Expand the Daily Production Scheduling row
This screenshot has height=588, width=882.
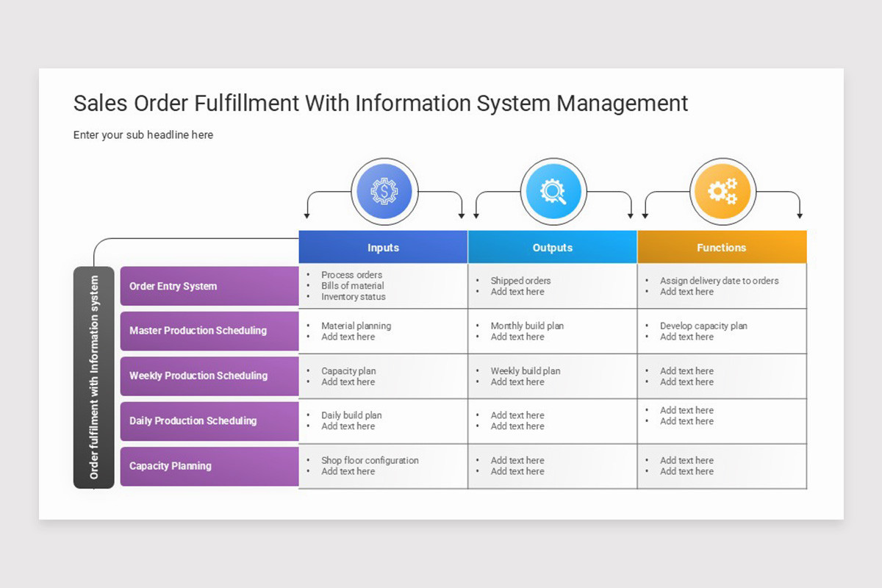[x=209, y=421]
